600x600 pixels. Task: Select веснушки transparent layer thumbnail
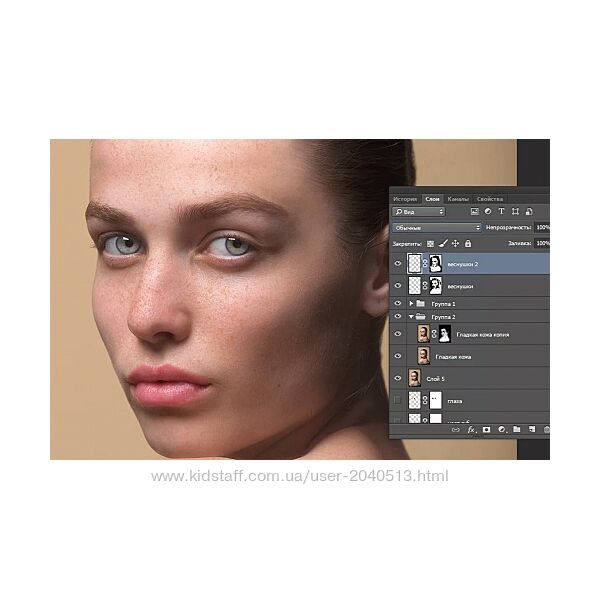[x=415, y=286]
